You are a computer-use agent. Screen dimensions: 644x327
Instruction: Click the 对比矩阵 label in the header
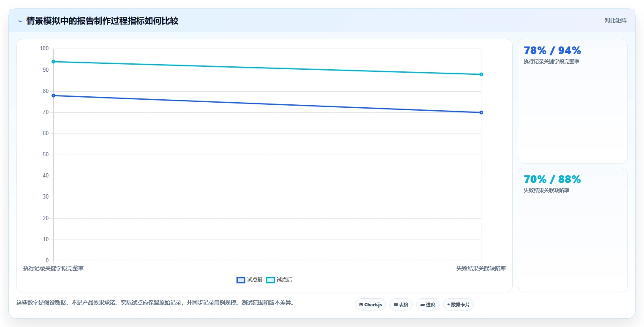click(x=616, y=20)
